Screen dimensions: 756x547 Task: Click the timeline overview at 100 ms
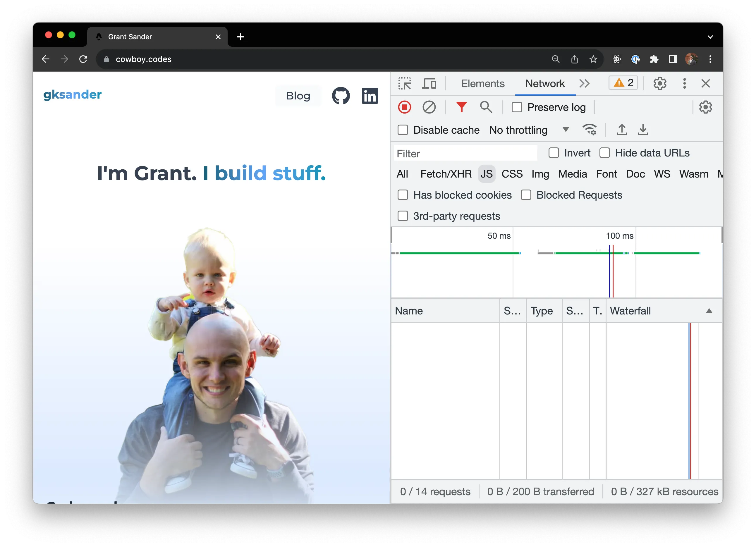[x=619, y=236]
